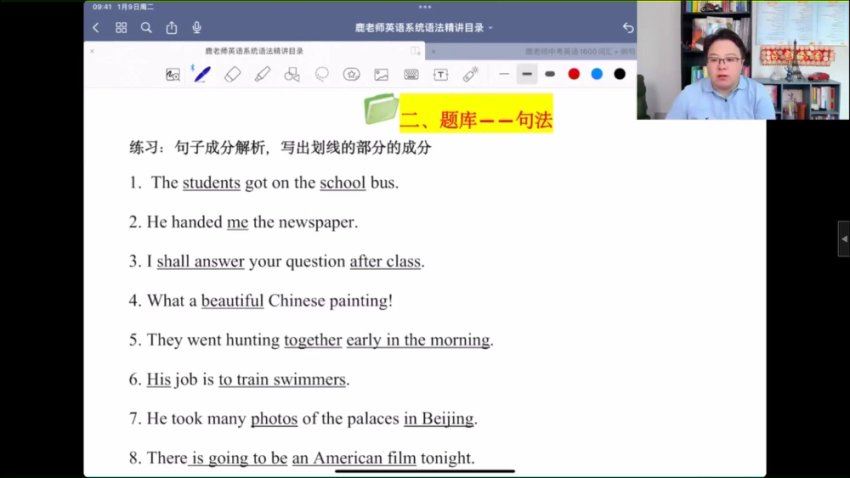Screen dimensions: 850x478
Task: Choose the medium stroke width
Action: [527, 74]
